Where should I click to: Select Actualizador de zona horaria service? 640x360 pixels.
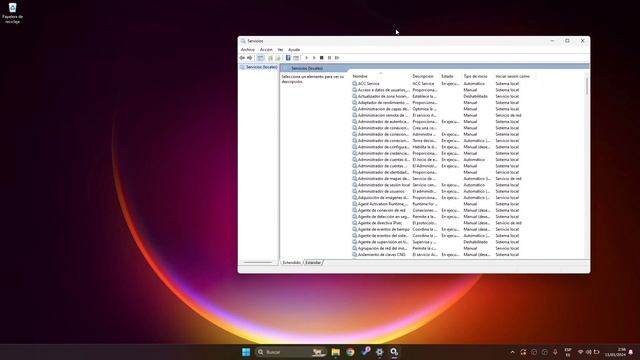pos(383,96)
